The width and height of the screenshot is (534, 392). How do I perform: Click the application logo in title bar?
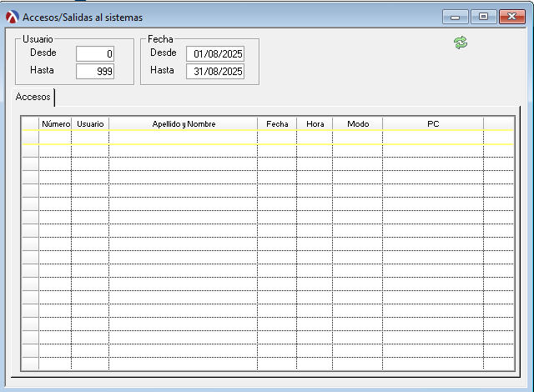tap(13, 17)
